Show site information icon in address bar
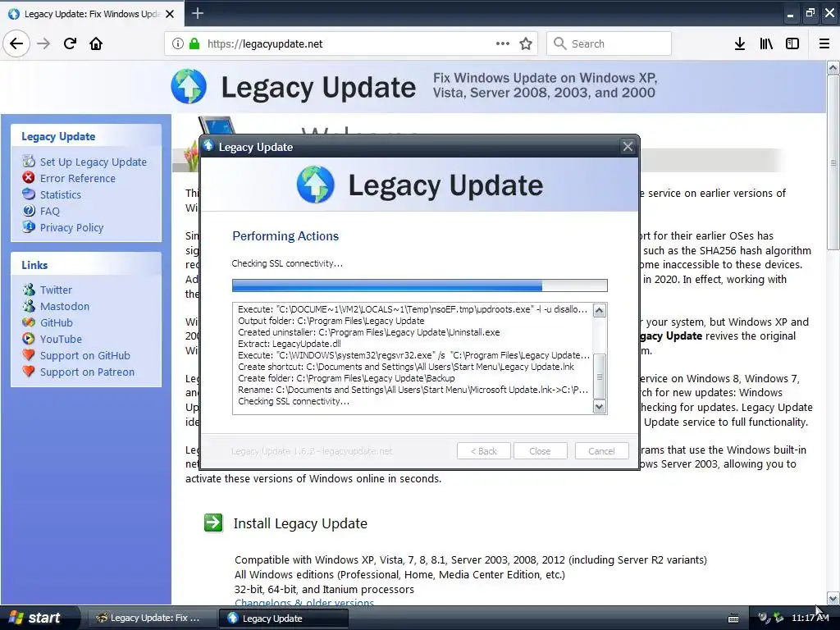The height and width of the screenshot is (630, 840). click(x=177, y=43)
